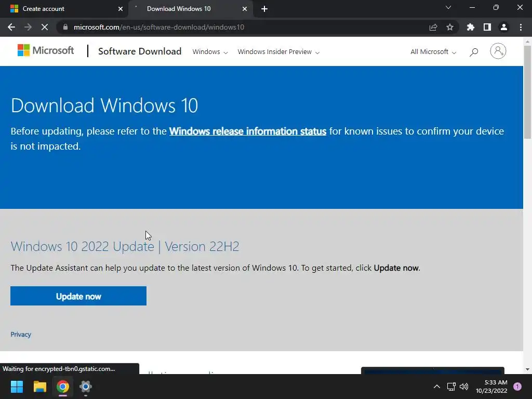Open the notification badge

[x=517, y=387]
